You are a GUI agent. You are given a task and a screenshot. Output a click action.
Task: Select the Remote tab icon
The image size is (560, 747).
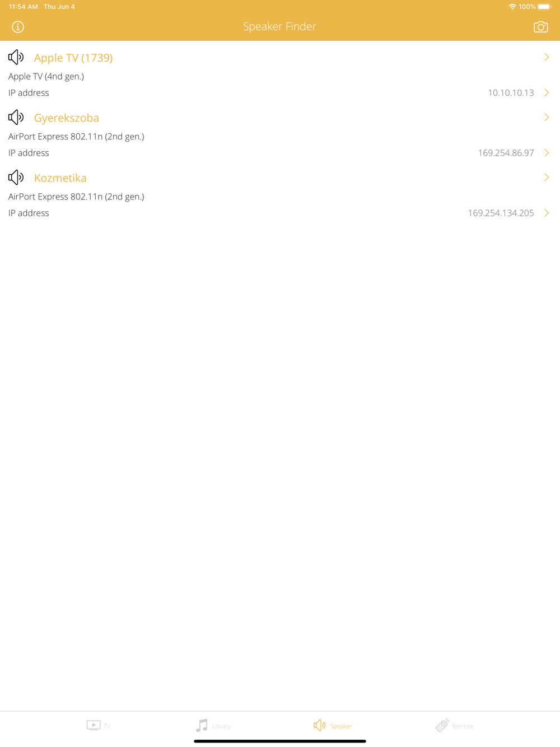click(442, 725)
